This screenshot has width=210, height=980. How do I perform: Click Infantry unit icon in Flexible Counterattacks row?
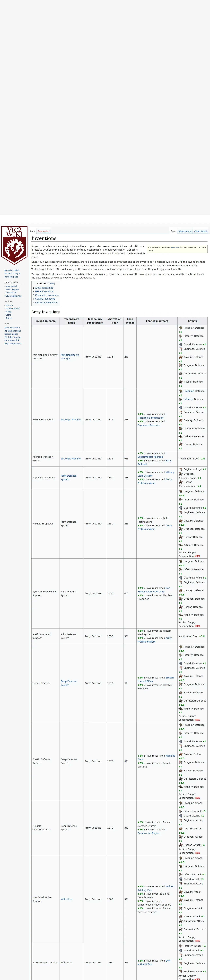coord(181,811)
